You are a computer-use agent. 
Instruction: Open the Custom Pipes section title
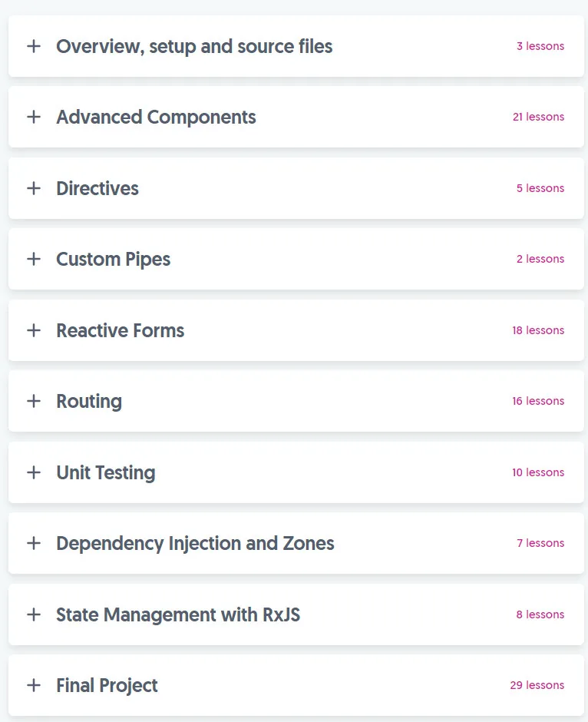(113, 260)
